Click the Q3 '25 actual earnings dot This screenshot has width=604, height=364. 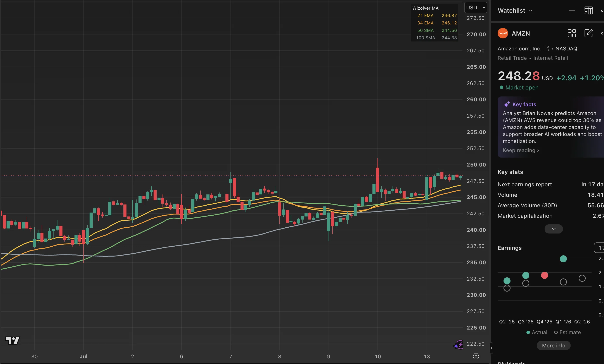click(x=526, y=275)
